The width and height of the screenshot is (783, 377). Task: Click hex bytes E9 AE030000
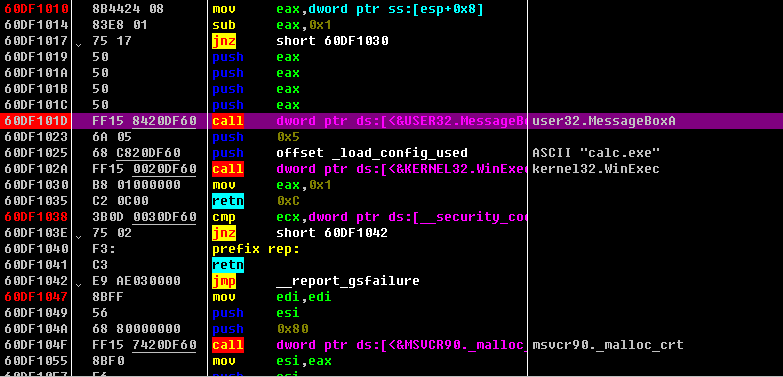point(136,281)
